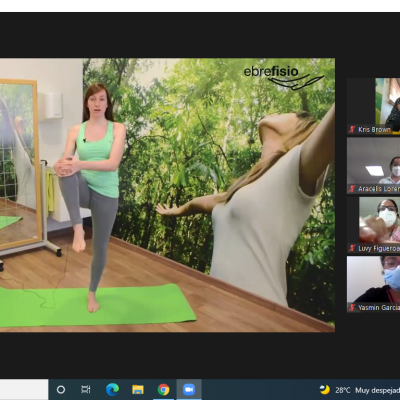Open Task View on the taskbar
Image resolution: width=400 pixels, height=400 pixels.
click(x=86, y=389)
